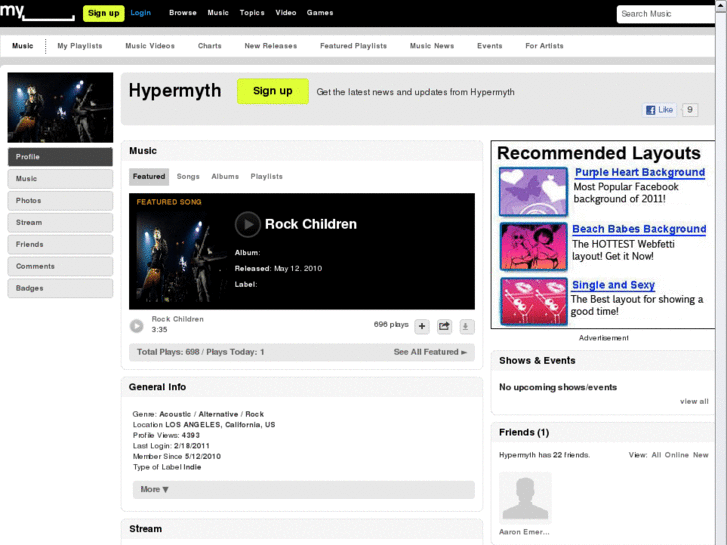Focus the Search Music field

pyautogui.click(x=666, y=14)
